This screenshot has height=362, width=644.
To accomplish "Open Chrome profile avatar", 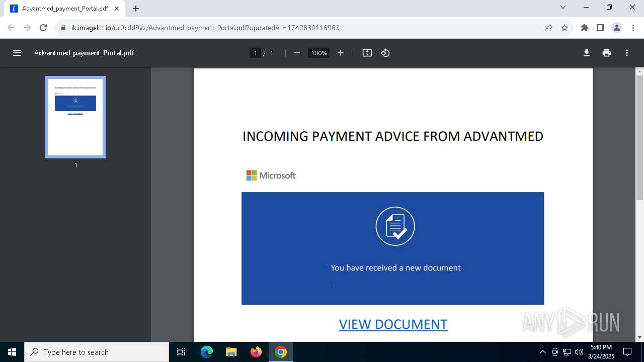I will click(x=617, y=28).
